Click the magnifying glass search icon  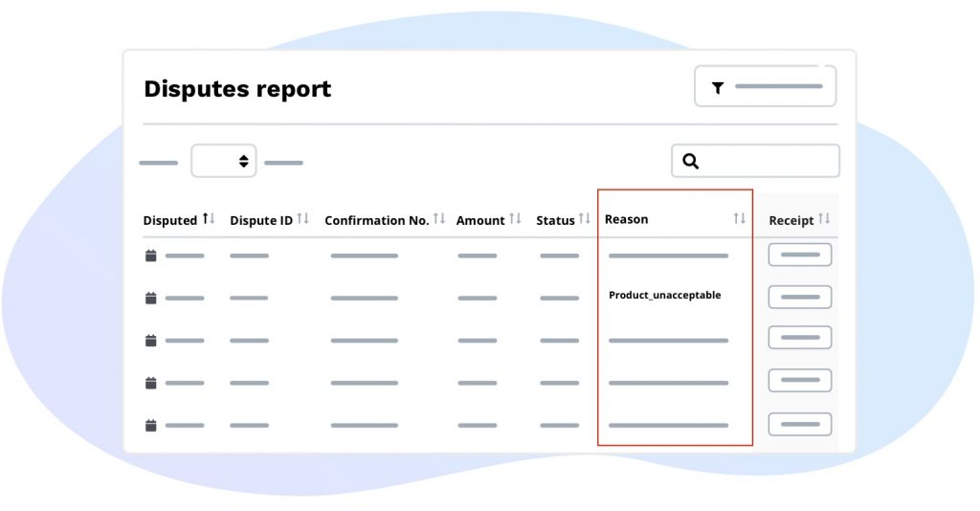(690, 162)
